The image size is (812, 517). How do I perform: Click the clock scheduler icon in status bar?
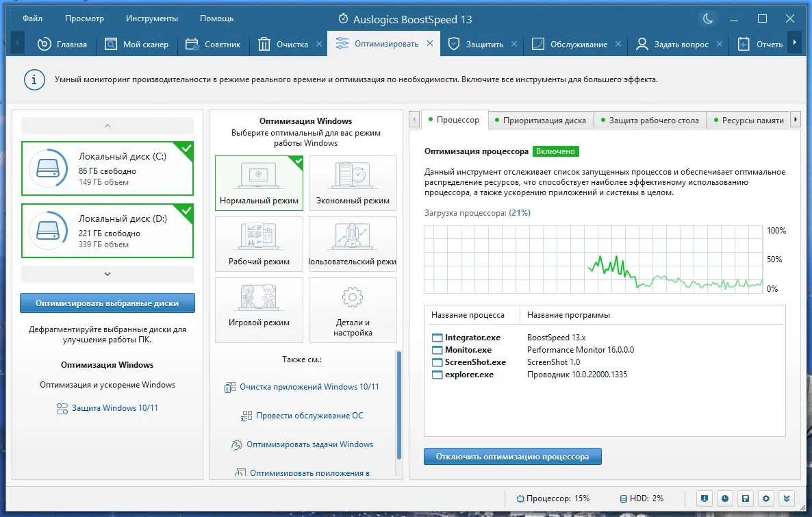click(725, 499)
